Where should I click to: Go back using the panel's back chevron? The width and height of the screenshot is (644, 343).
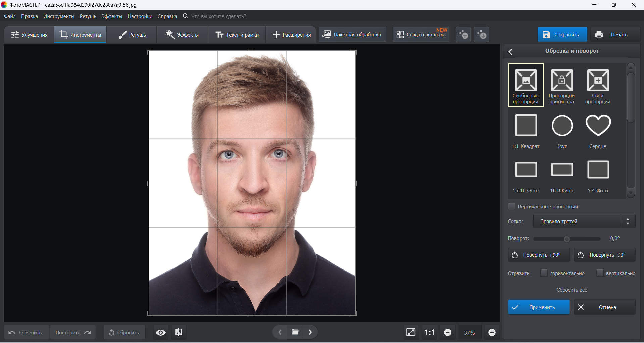(511, 52)
